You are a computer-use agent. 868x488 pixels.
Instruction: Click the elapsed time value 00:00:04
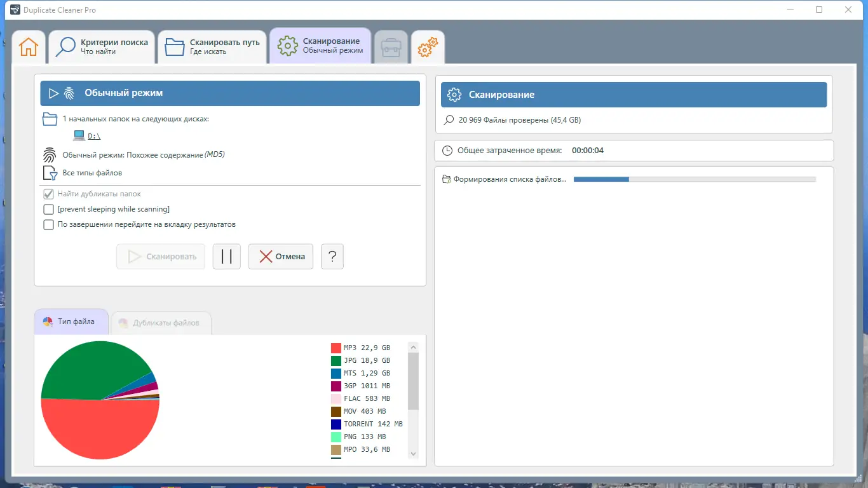pos(588,151)
